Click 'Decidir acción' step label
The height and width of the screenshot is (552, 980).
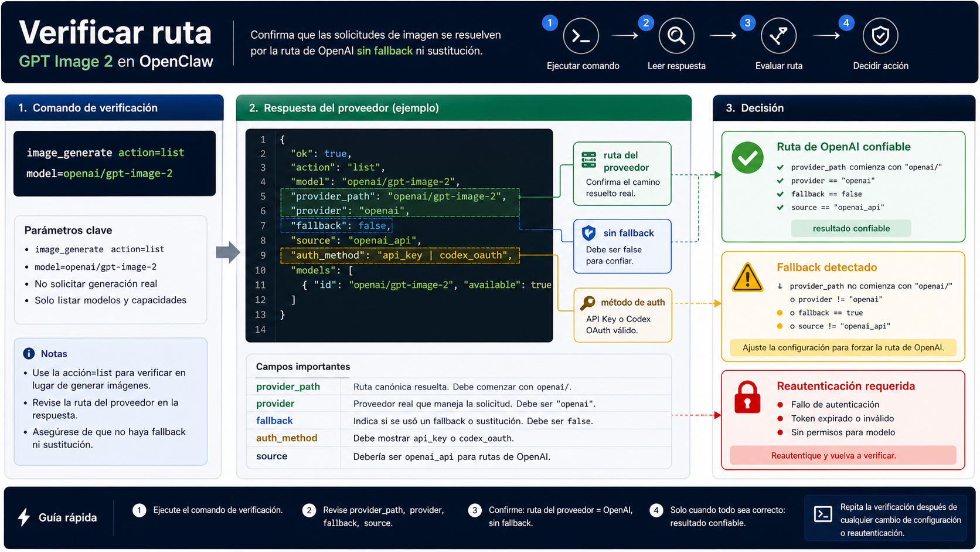[x=880, y=66]
